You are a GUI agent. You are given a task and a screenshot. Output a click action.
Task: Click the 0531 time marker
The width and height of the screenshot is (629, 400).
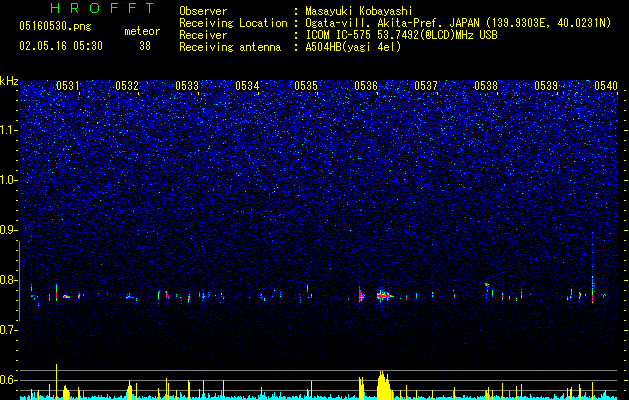point(68,85)
